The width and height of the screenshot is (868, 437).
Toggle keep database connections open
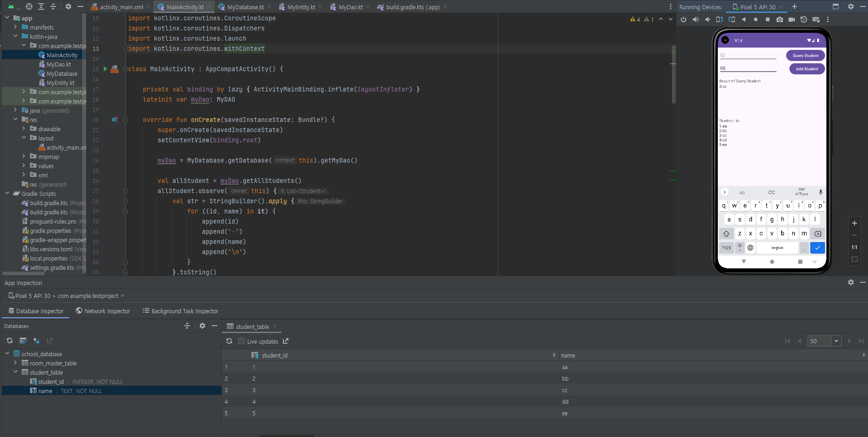click(x=37, y=340)
